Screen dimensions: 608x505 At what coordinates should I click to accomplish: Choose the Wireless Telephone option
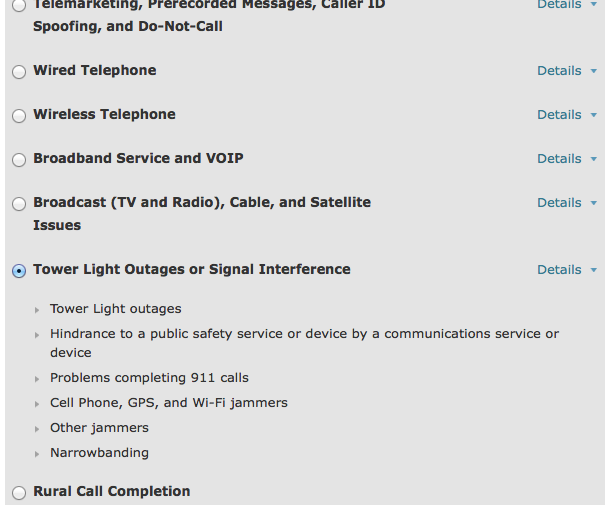coord(19,116)
